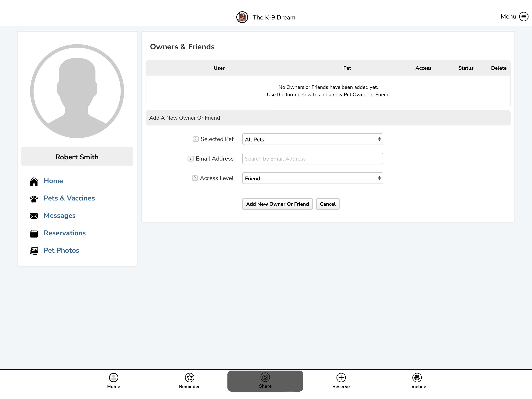Click the envelope icon beside Messages
532x399 pixels.
tap(34, 216)
